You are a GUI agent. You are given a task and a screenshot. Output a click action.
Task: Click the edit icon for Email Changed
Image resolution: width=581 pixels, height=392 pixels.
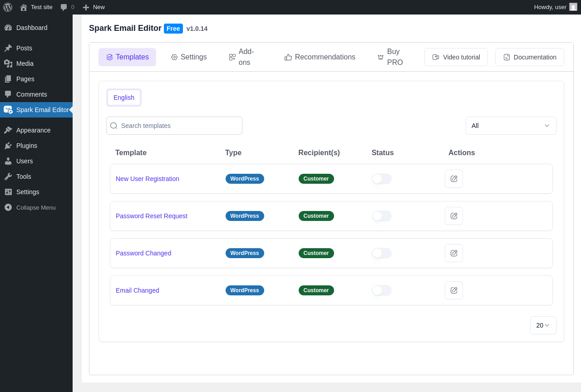tap(454, 290)
